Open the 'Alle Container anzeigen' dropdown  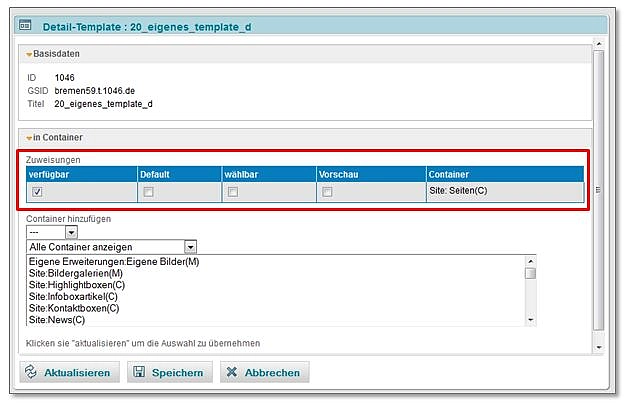pyautogui.click(x=190, y=246)
